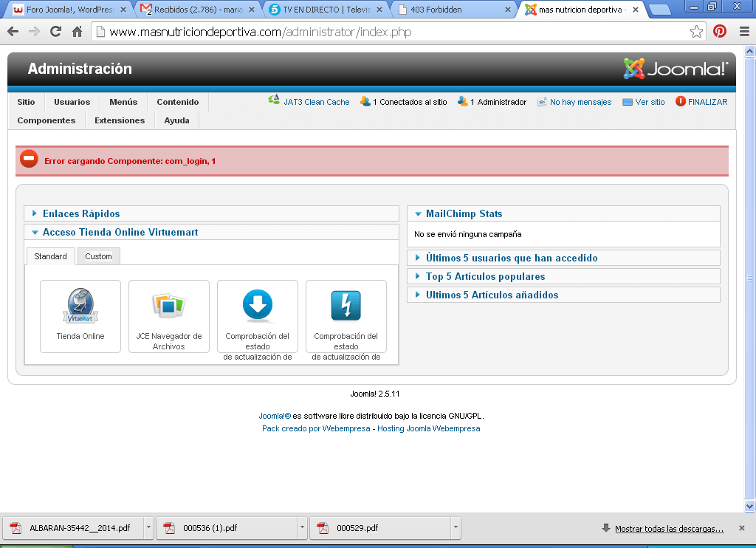Open the Usuarios menu

click(72, 102)
